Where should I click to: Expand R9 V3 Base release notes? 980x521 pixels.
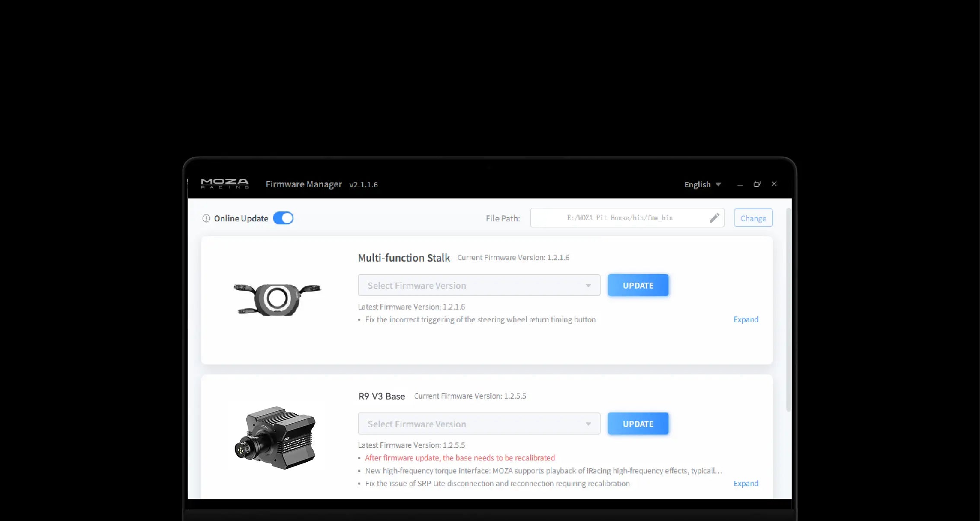pyautogui.click(x=746, y=483)
